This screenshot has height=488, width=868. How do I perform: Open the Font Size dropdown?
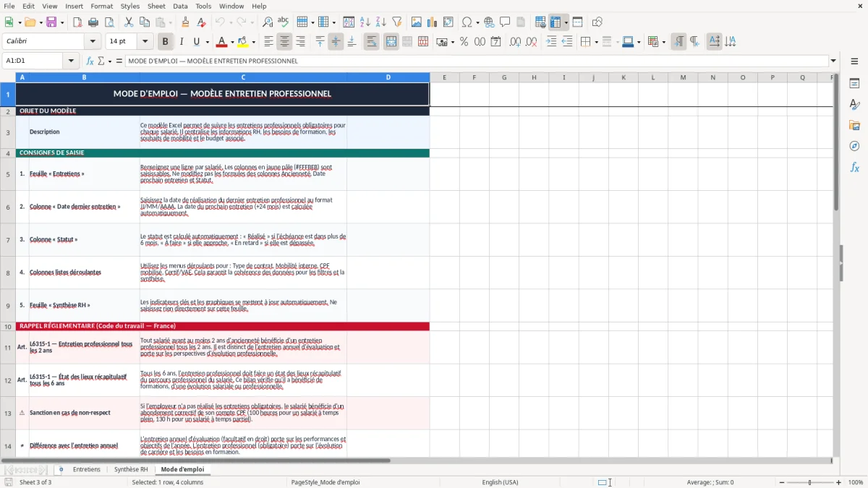[x=145, y=42]
